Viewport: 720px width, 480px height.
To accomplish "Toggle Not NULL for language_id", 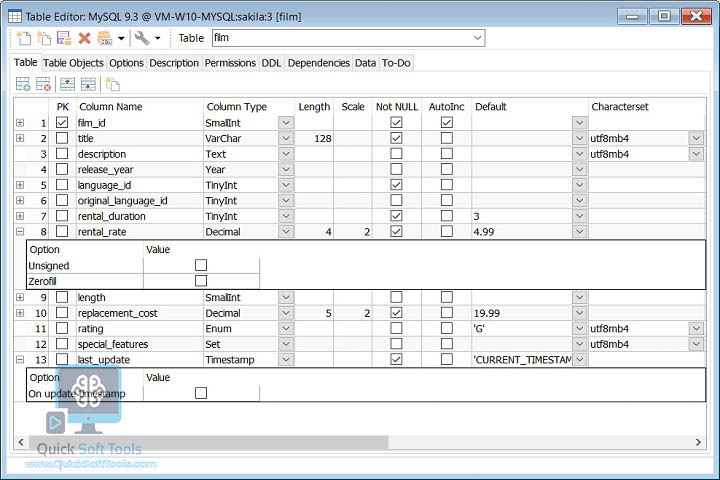I will point(396,185).
